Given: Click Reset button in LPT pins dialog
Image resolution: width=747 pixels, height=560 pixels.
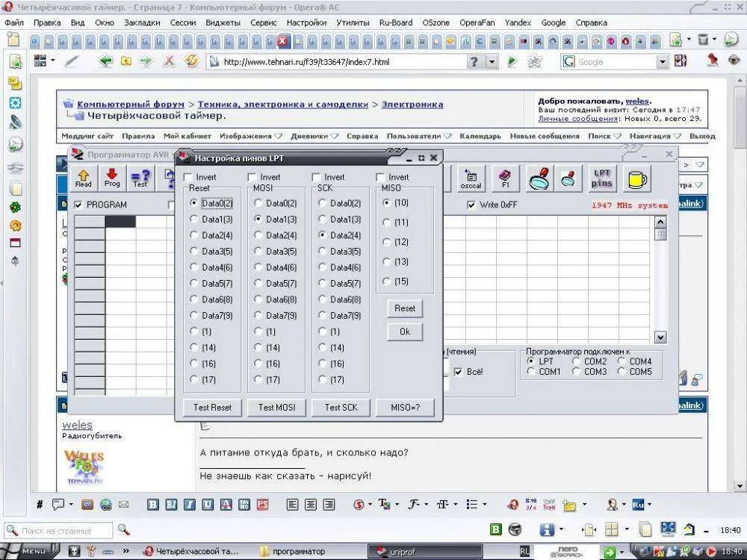Looking at the screenshot, I should 404,308.
